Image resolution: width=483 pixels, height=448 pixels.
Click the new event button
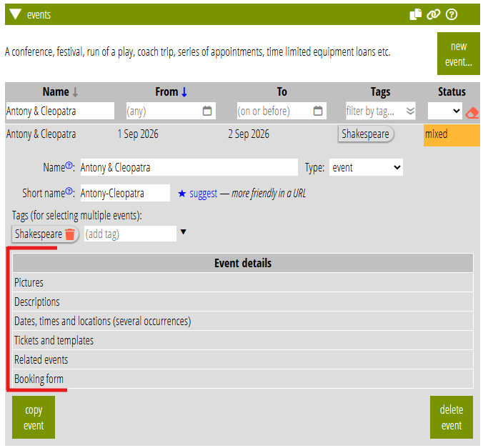pos(458,54)
